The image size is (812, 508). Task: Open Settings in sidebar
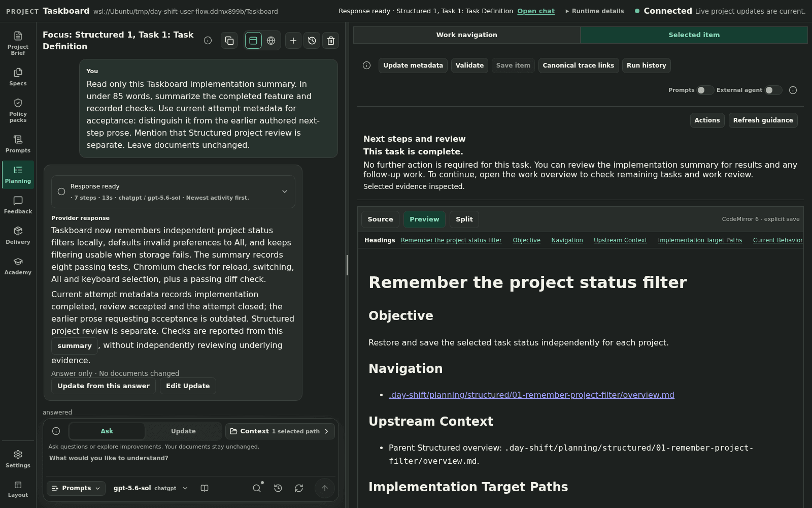(18, 459)
